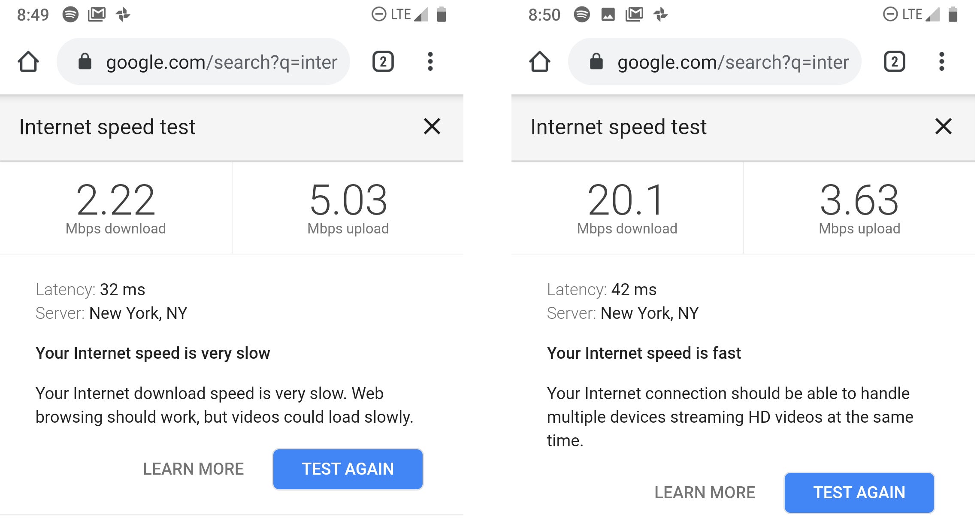Tap the Spotify icon in left status bar
The width and height of the screenshot is (980, 527).
tap(70, 15)
